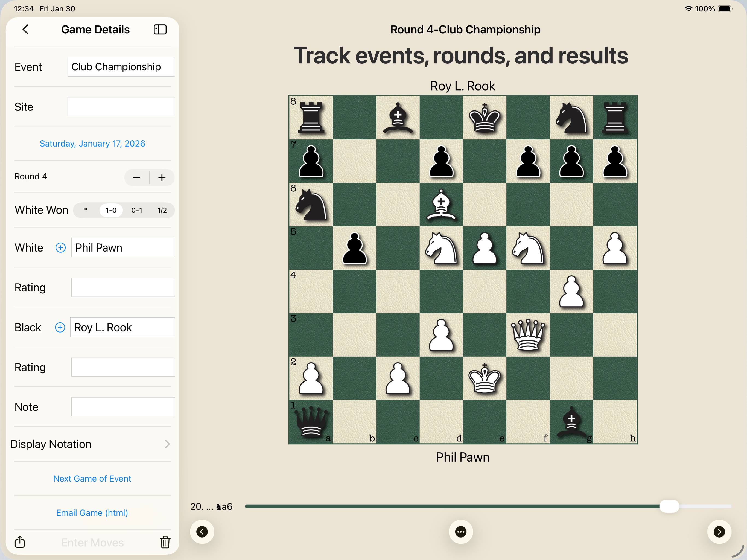Image resolution: width=747 pixels, height=560 pixels.
Task: Select the black pawn on a7
Action: tap(311, 161)
